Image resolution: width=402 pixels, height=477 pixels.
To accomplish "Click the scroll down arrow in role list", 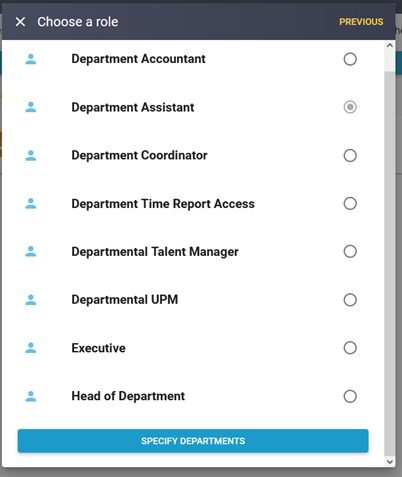I will pyautogui.click(x=390, y=462).
